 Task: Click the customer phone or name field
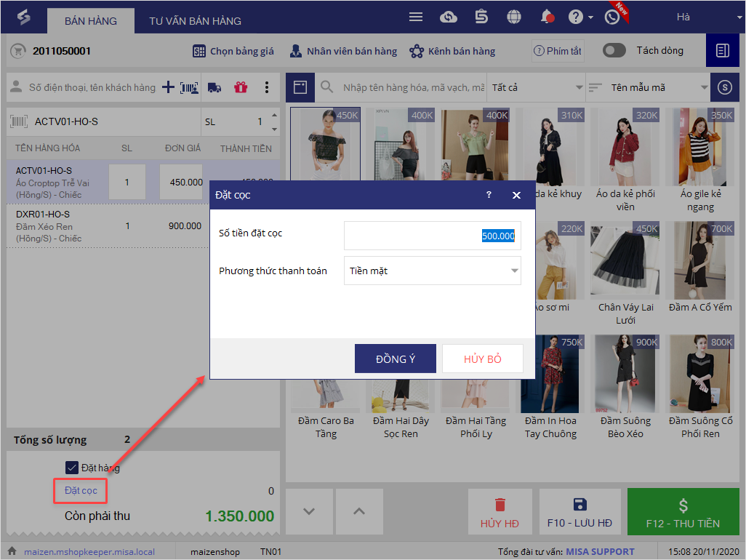click(92, 87)
